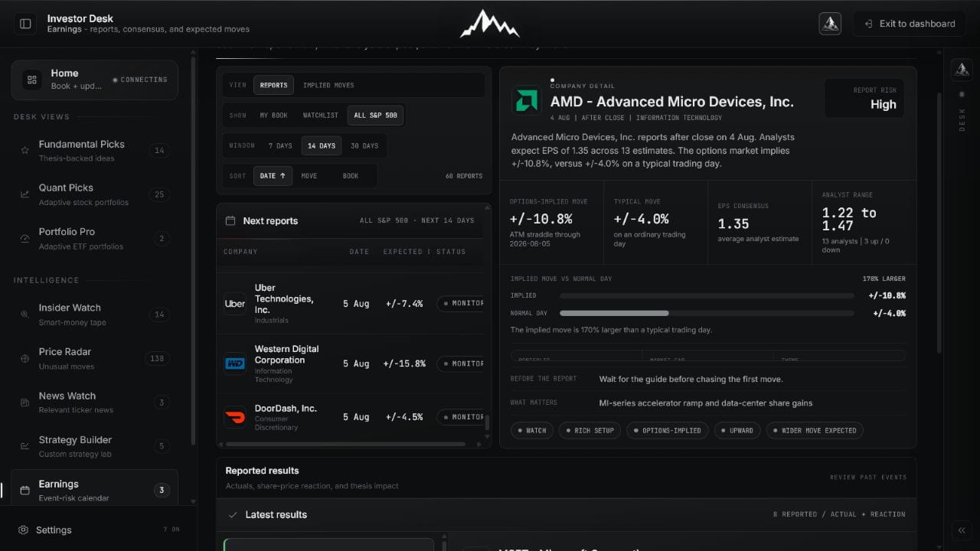The width and height of the screenshot is (980, 551).
Task: Click Exit to dashboard button
Action: (x=910, y=24)
